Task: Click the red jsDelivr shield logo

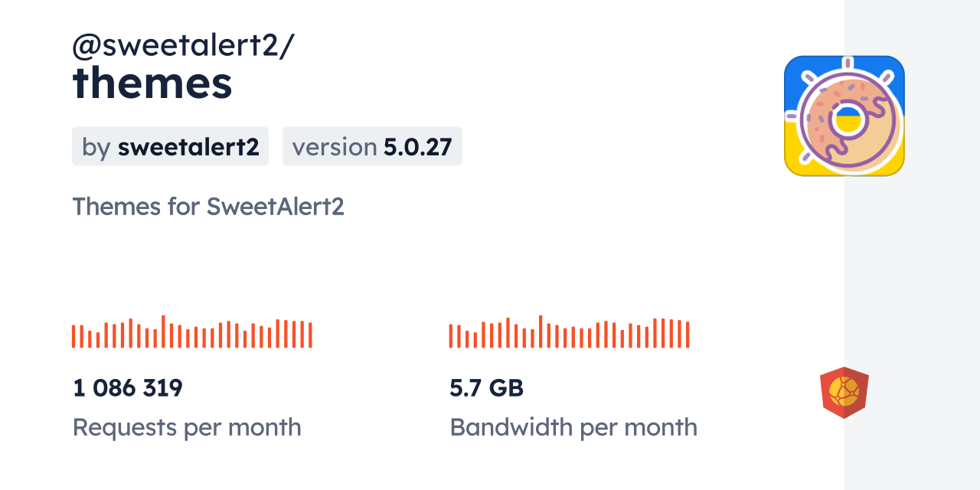Action: (844, 393)
